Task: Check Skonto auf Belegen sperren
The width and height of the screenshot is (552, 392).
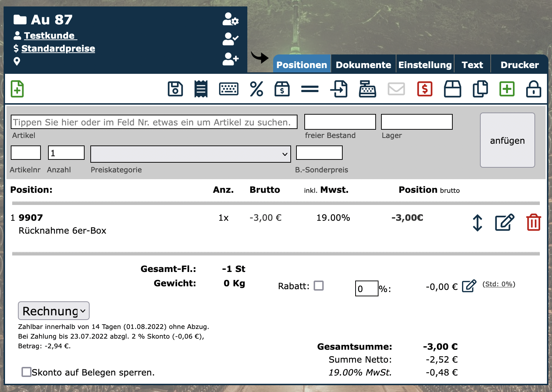Action: 27,372
